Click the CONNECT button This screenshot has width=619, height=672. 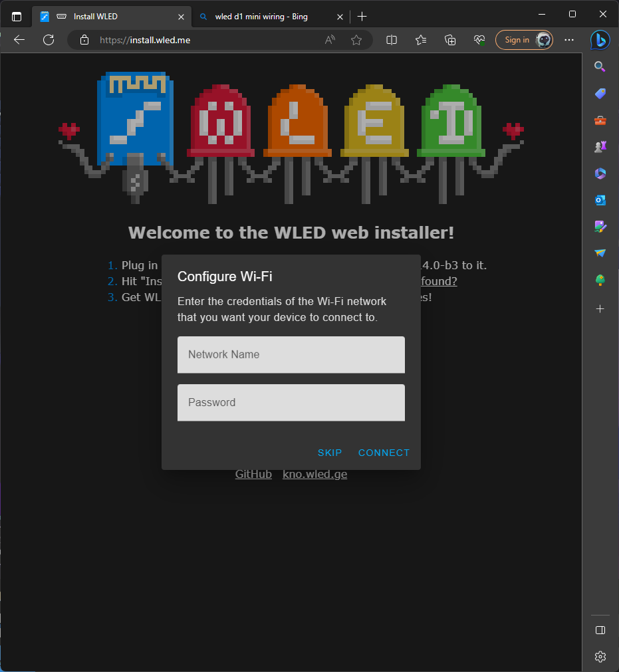(384, 453)
